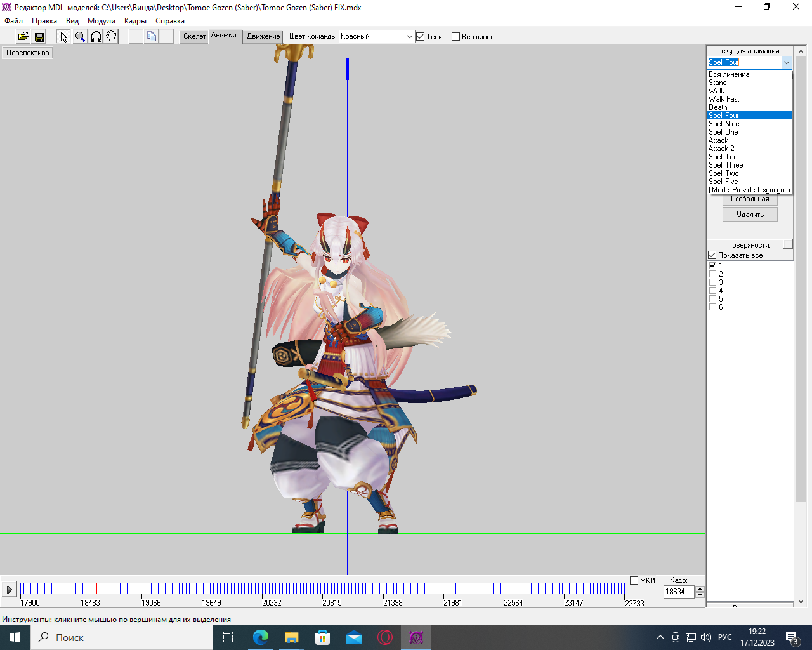Click the open file folder icon

click(x=23, y=37)
